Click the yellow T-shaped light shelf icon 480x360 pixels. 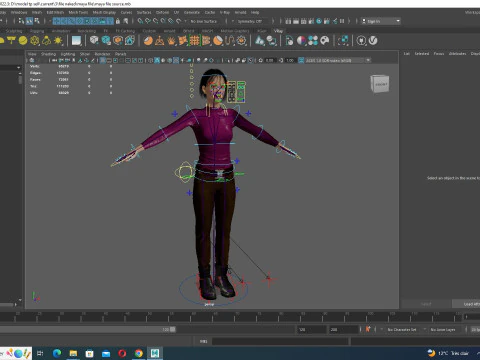tap(11, 41)
